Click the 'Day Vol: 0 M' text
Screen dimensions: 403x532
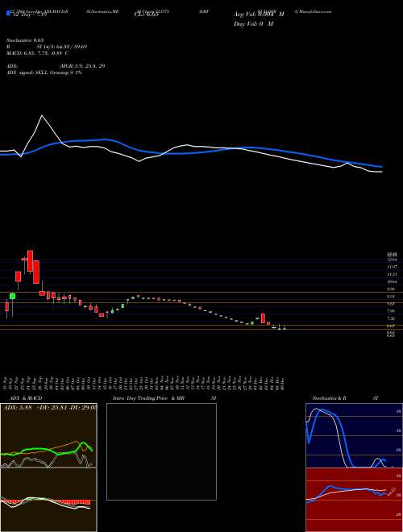pos(253,24)
